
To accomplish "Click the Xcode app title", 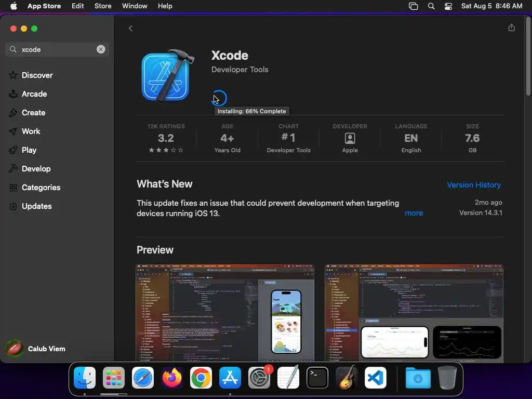I will pyautogui.click(x=230, y=55).
